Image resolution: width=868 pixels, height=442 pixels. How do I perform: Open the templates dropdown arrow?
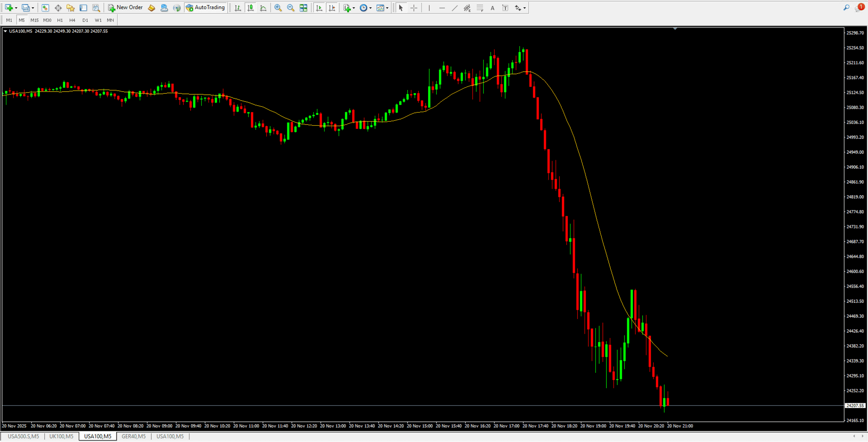pos(387,8)
